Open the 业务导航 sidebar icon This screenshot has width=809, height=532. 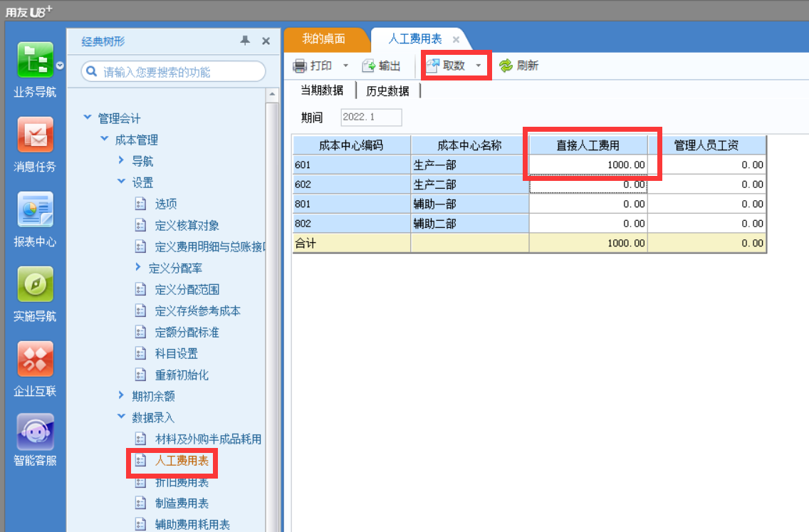point(35,60)
